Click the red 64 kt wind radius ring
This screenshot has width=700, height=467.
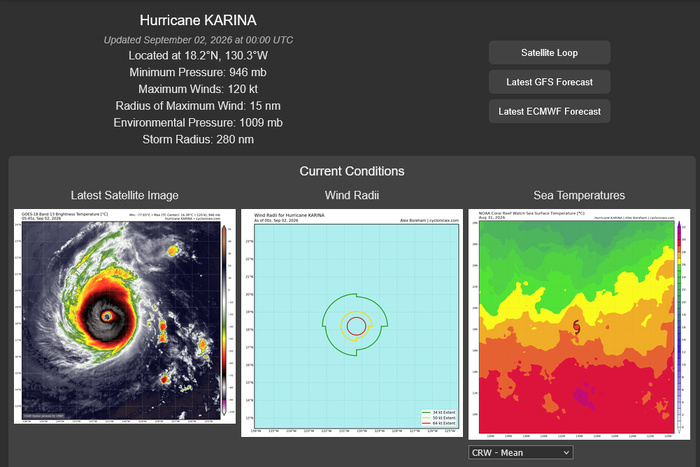(x=356, y=326)
